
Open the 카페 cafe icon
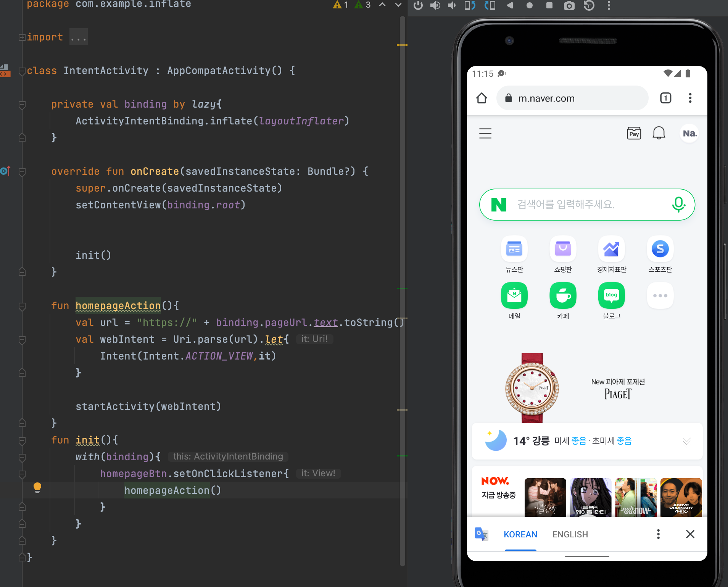(563, 295)
